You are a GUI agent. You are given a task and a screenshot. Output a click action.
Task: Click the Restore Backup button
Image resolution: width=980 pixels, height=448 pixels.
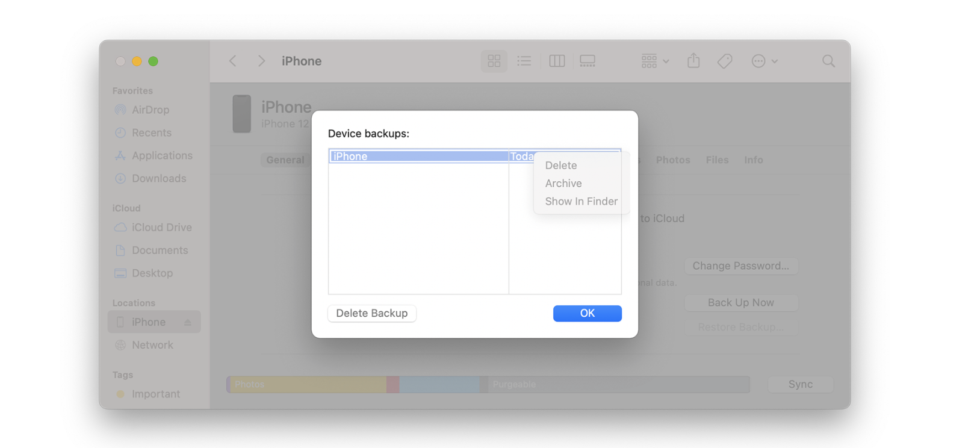(x=741, y=327)
